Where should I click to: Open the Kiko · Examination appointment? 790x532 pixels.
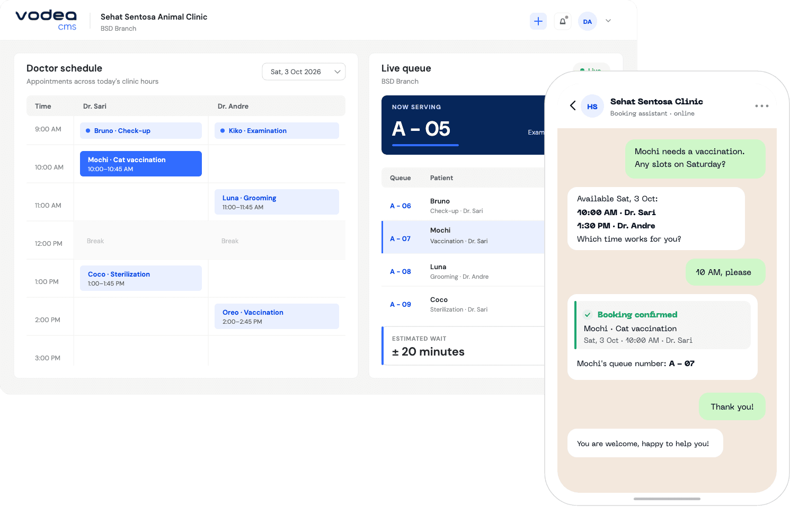click(x=277, y=131)
